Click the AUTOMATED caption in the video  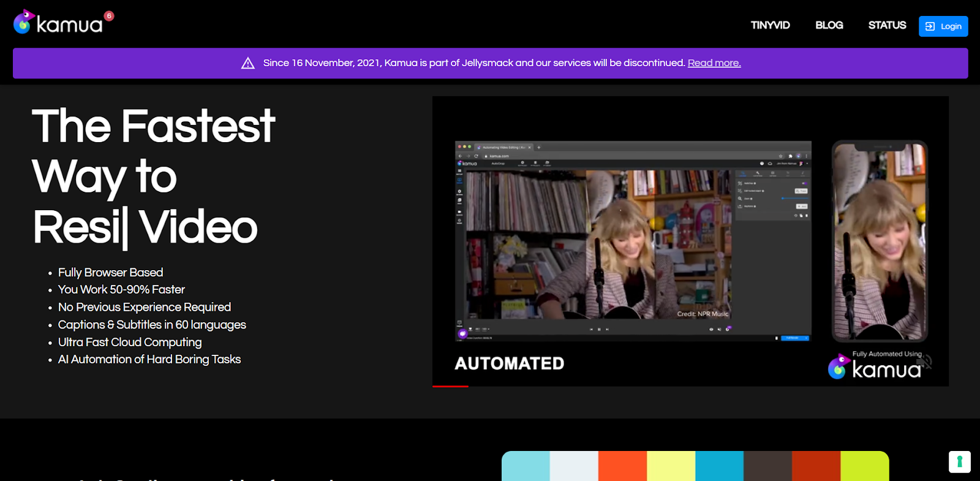click(x=510, y=363)
